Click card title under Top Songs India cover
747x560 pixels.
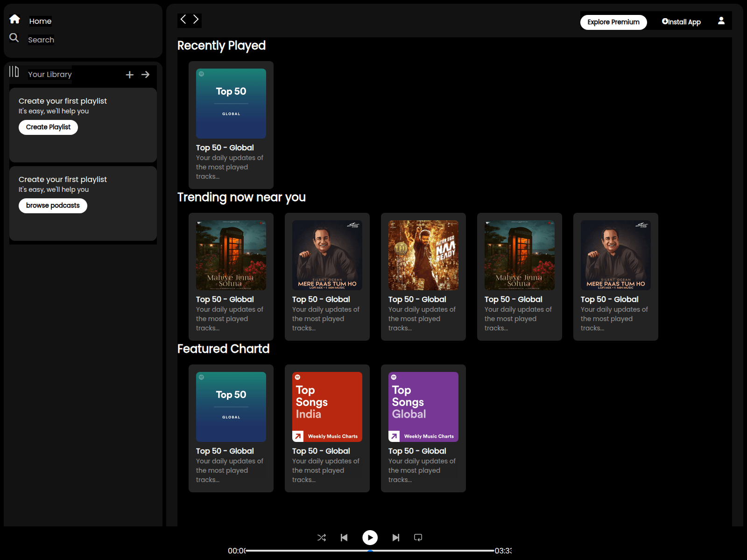coord(321,451)
